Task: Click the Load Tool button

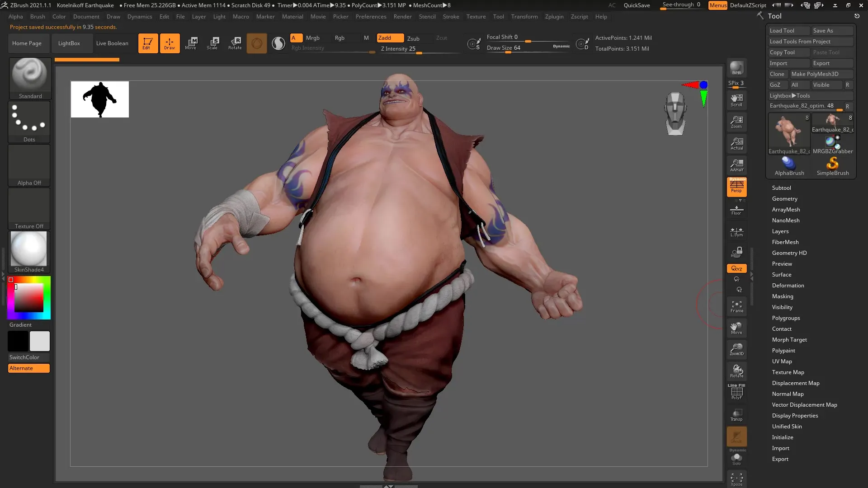Action: [x=789, y=31]
